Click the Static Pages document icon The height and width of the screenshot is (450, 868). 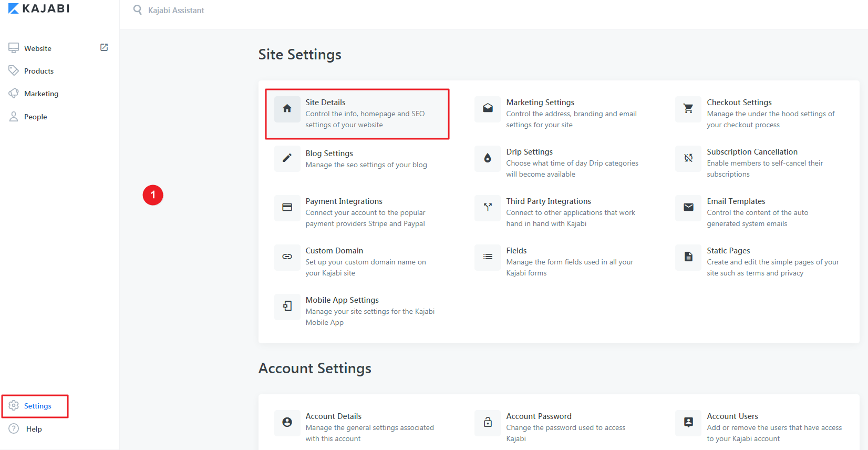point(689,257)
